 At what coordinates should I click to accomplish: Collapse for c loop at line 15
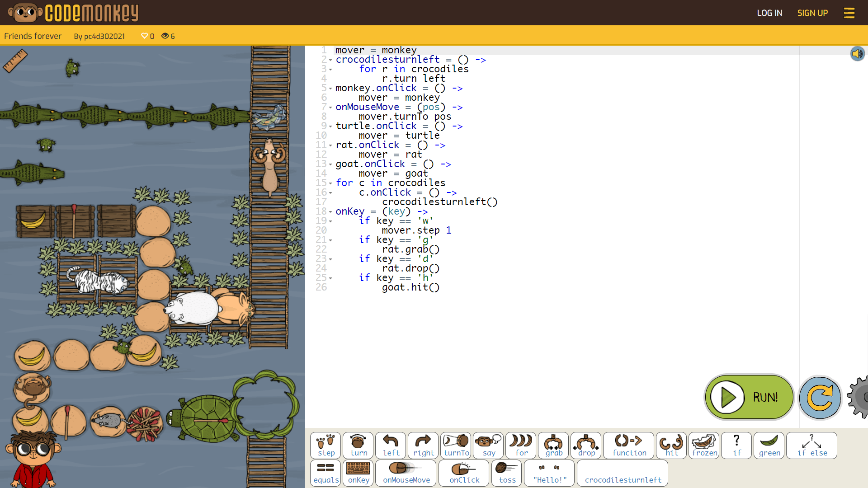[x=330, y=183]
